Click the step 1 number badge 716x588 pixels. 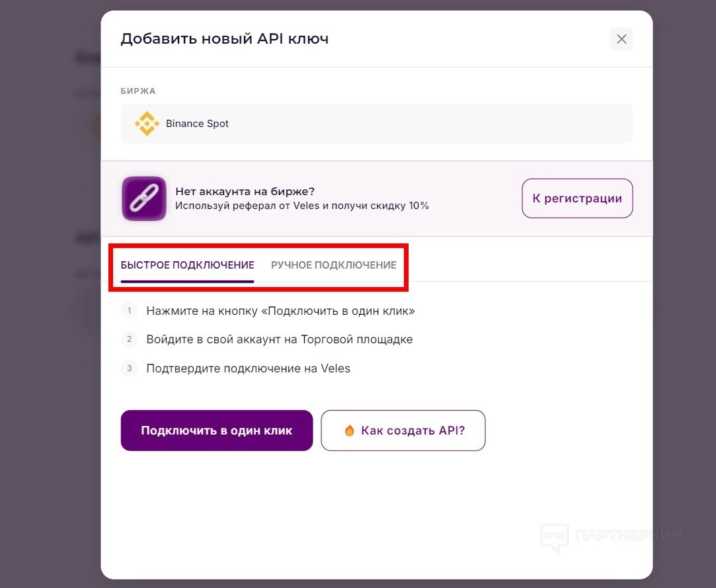tap(130, 311)
